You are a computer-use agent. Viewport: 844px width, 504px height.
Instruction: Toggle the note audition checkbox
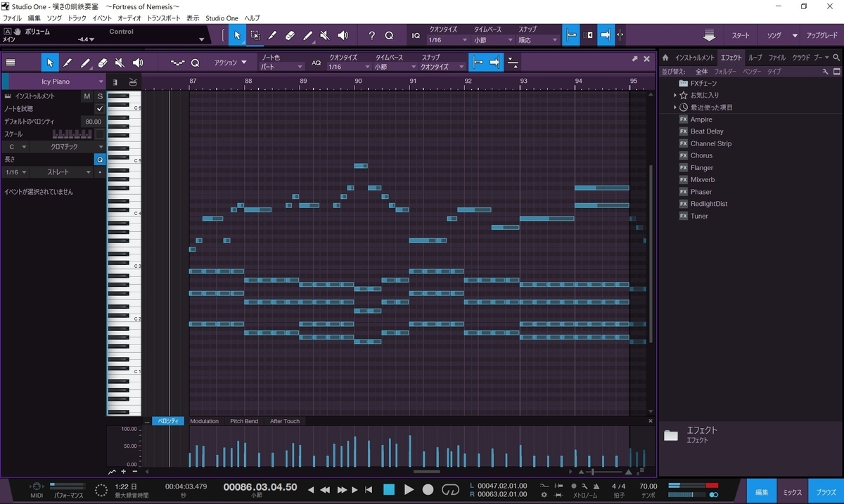coord(100,109)
